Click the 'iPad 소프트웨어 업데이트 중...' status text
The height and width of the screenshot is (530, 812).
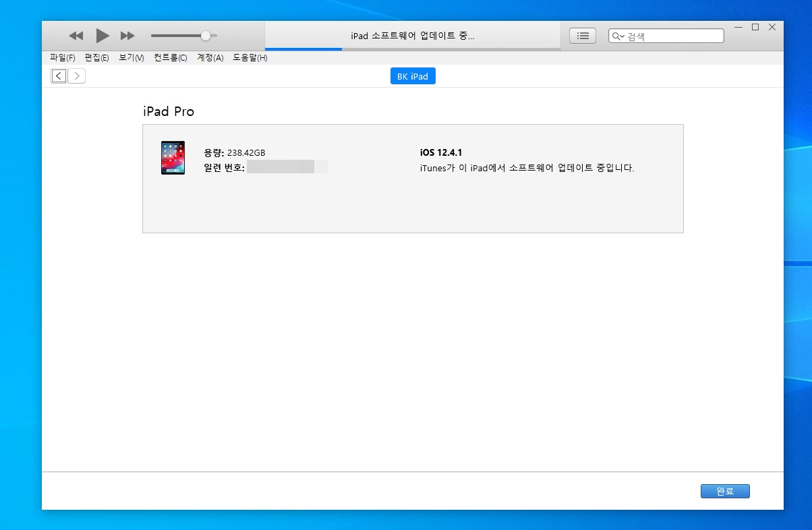tap(413, 36)
